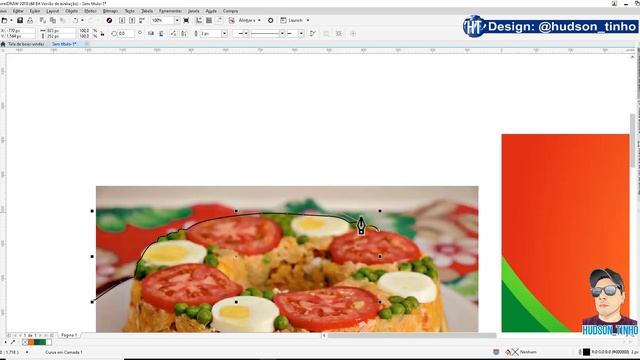The height and width of the screenshot is (360, 640).
Task: Click the Copy icon in standard toolbar
Action: coord(53,20)
